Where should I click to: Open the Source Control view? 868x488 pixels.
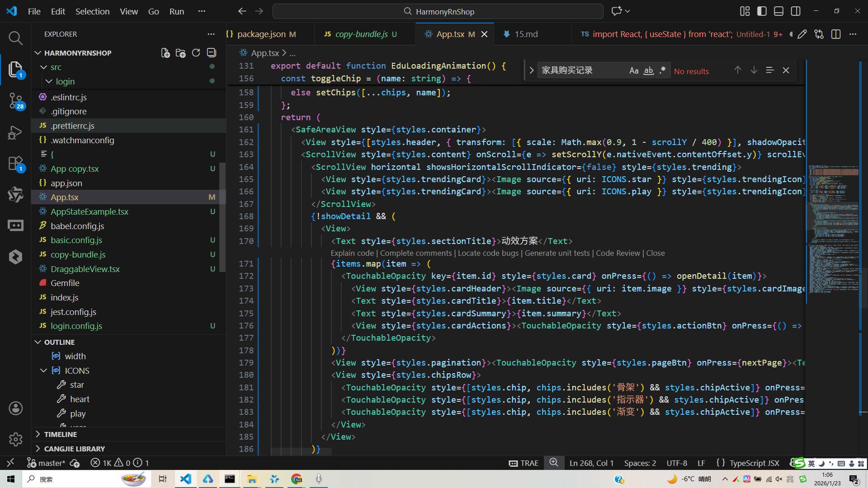coord(15,100)
